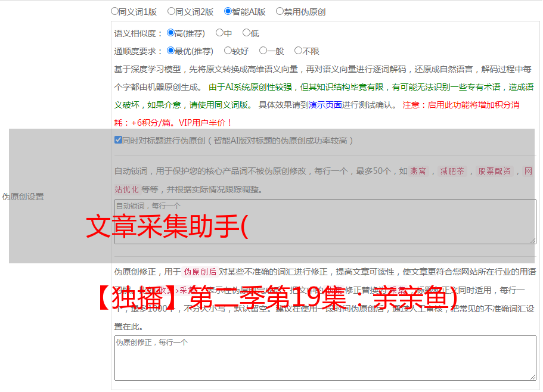This screenshot has height=392, width=543.
Task: Set 通顺度要求 to 一般
Action: (263, 51)
